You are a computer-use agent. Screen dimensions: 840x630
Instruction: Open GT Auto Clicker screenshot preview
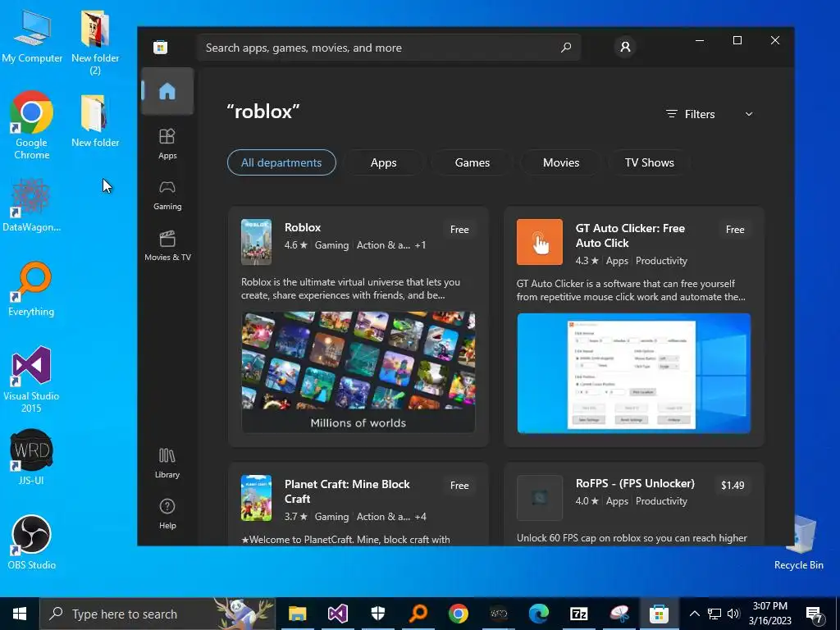click(634, 373)
